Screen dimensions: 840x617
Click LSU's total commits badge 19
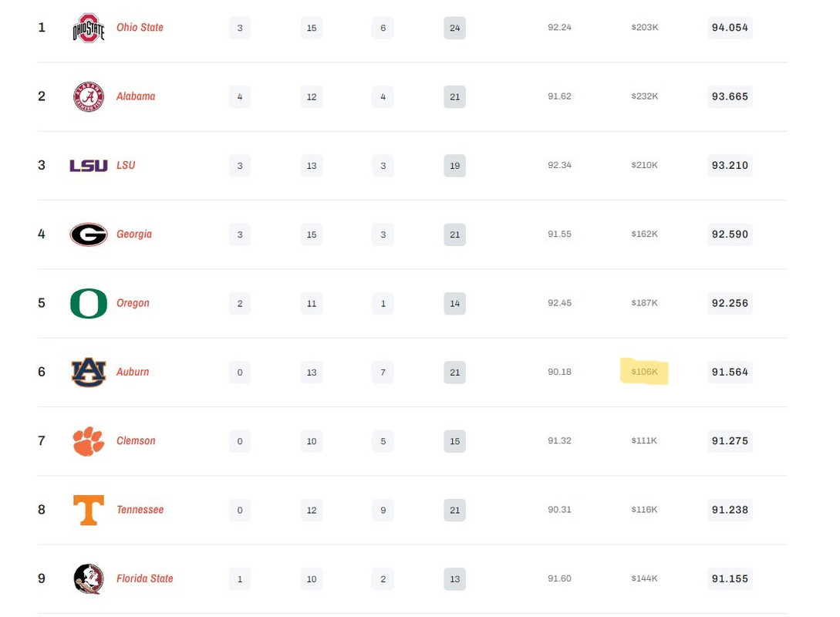(x=454, y=166)
